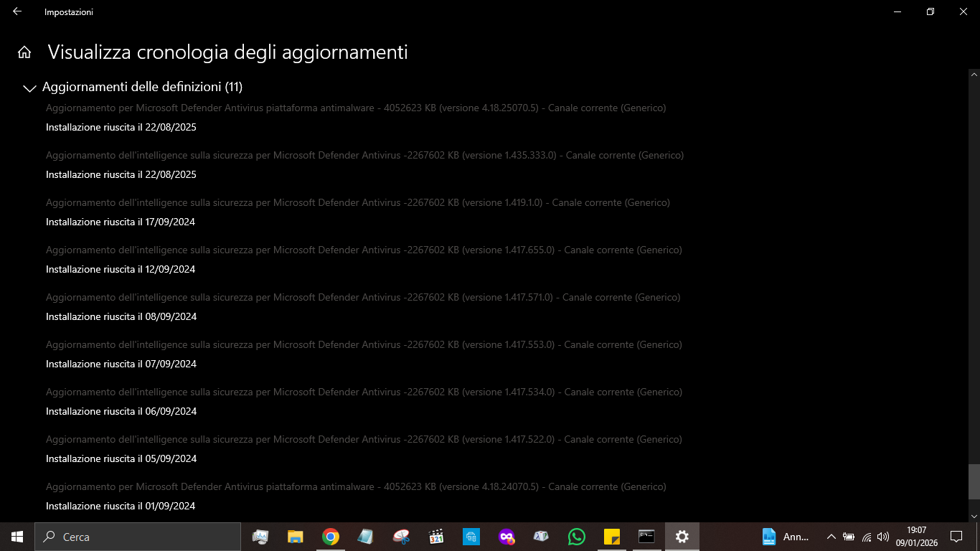This screenshot has height=551, width=980.
Task: Open the purple mask app taskbar icon
Action: click(507, 537)
